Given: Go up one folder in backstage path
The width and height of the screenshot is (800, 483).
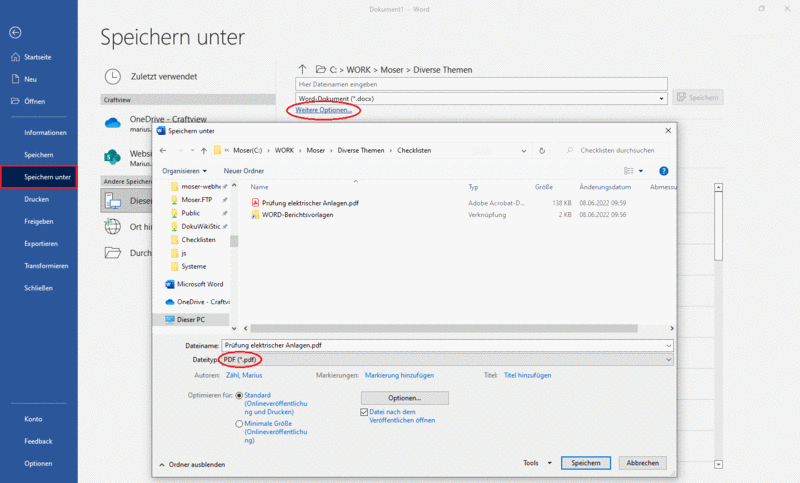Looking at the screenshot, I should click(x=303, y=69).
